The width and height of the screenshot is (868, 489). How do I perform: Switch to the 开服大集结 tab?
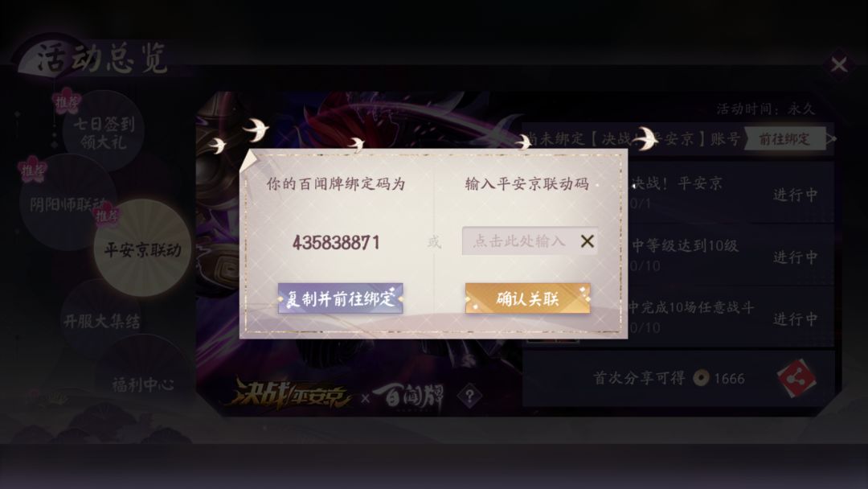102,321
